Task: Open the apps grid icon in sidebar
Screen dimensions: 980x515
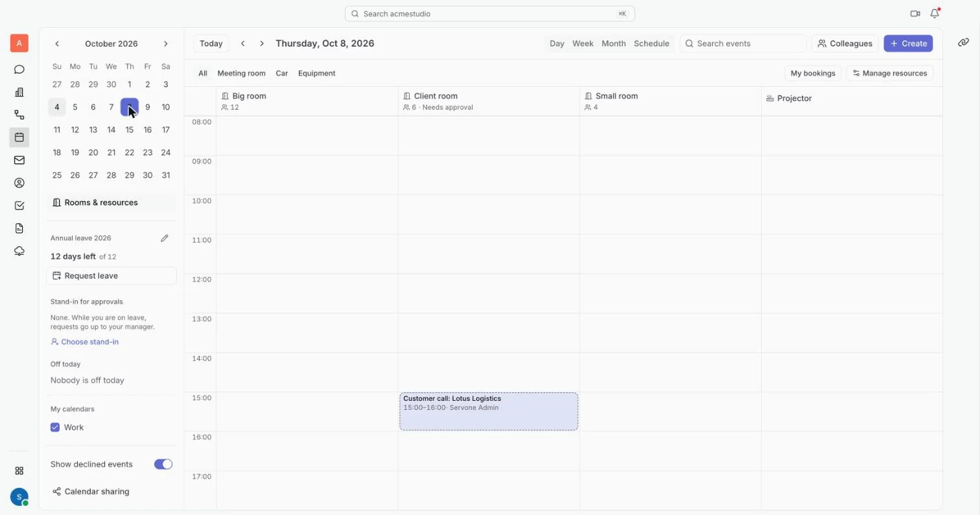Action: click(19, 471)
